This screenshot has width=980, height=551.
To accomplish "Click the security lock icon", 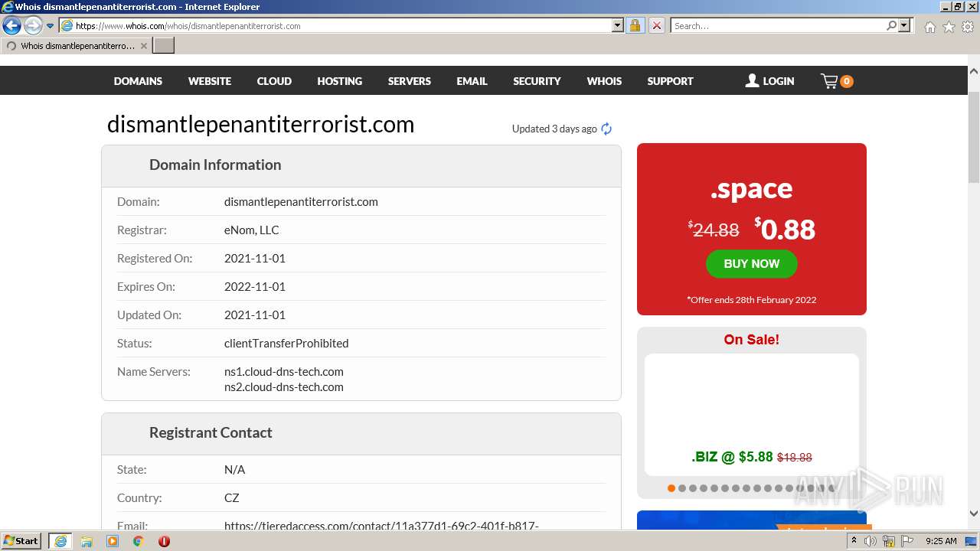I will [x=635, y=25].
